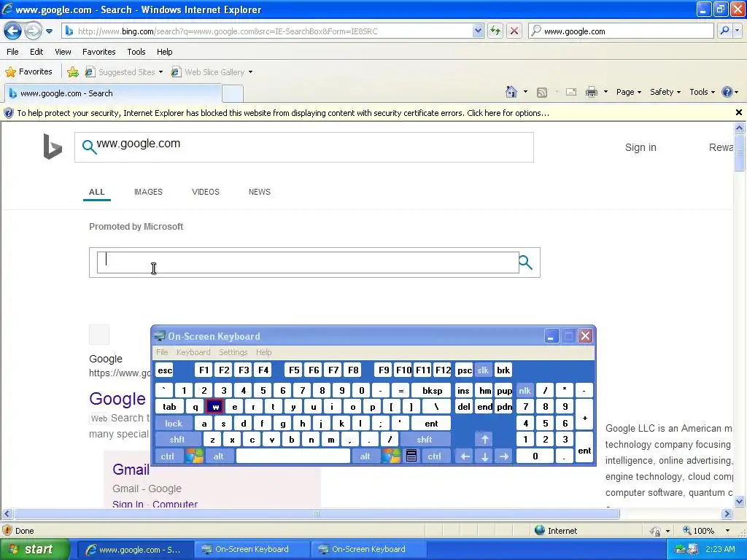747x560 pixels.
Task: Click inside the promoted search input field
Action: pos(308,262)
